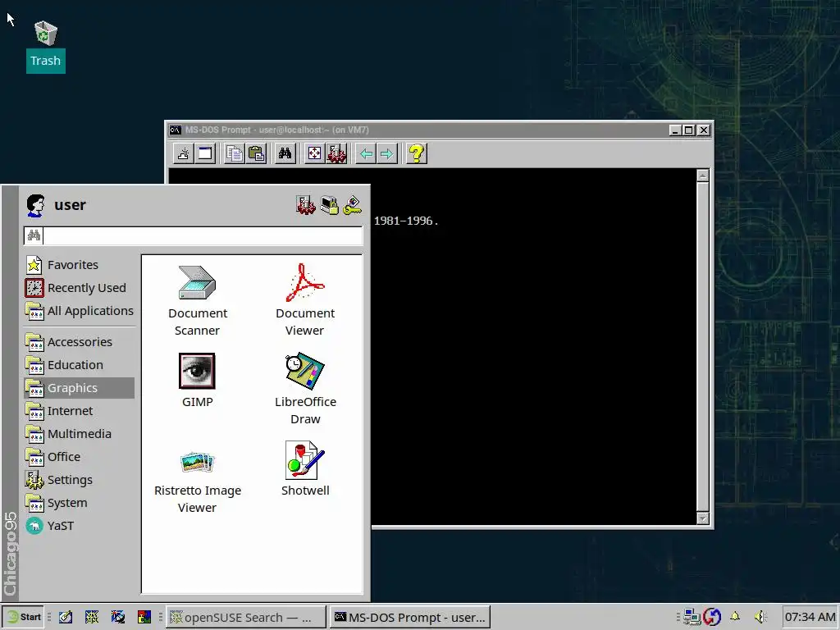Viewport: 840px width, 630px height.
Task: Open the Trash on the desktop
Action: 46,47
